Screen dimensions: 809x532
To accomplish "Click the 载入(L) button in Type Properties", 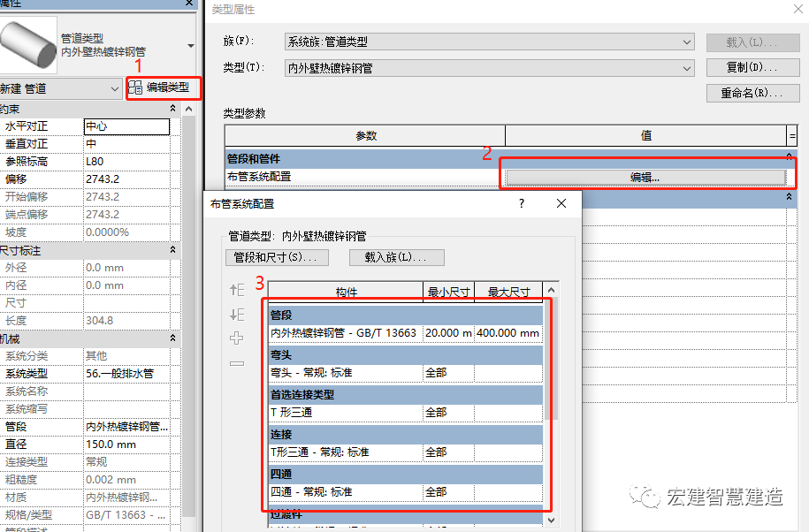I will [x=752, y=42].
